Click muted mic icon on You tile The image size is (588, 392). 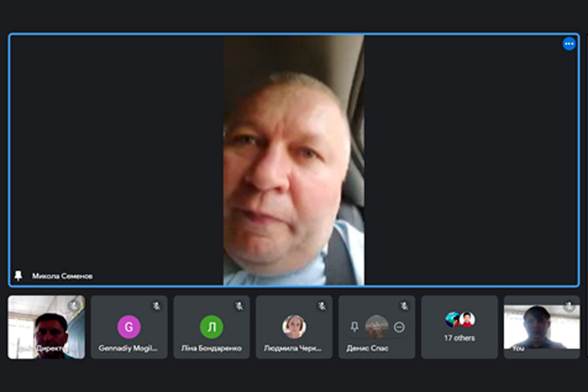(x=569, y=306)
